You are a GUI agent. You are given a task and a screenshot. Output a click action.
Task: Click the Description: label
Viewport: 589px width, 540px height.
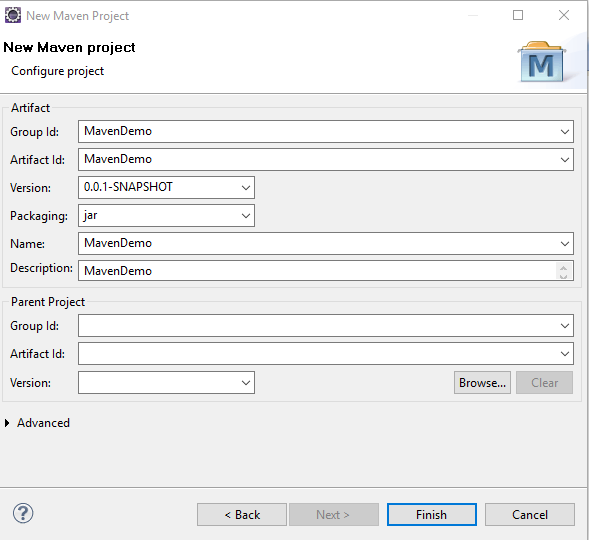tap(41, 268)
